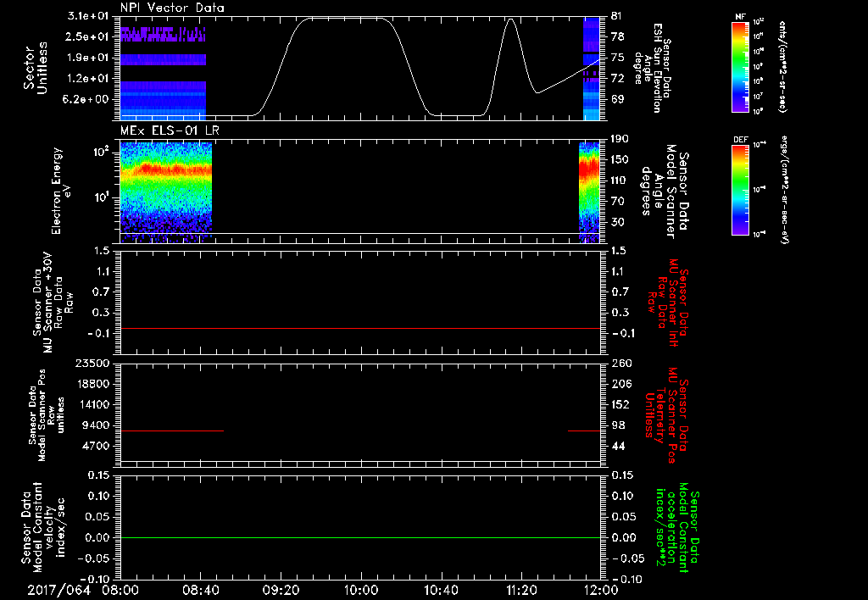Image resolution: width=868 pixels, height=600 pixels.
Task: Click the green constant velocity line
Action: pos(360,537)
